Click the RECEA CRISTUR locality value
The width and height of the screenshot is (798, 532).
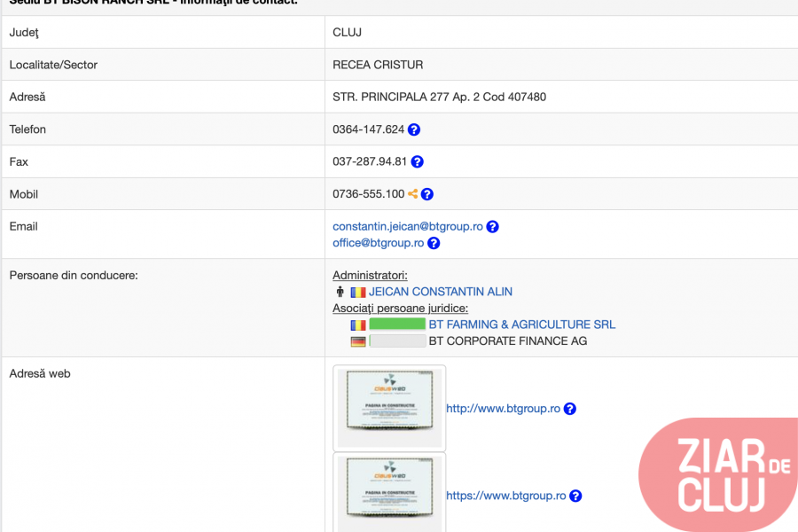point(378,65)
